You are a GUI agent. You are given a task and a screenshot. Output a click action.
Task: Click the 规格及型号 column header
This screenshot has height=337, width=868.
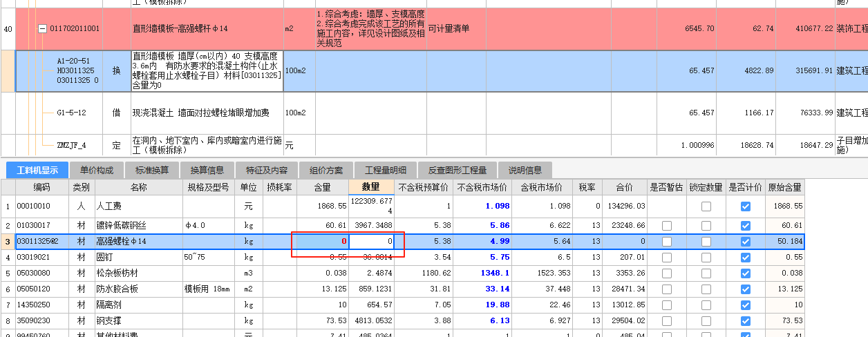point(209,187)
